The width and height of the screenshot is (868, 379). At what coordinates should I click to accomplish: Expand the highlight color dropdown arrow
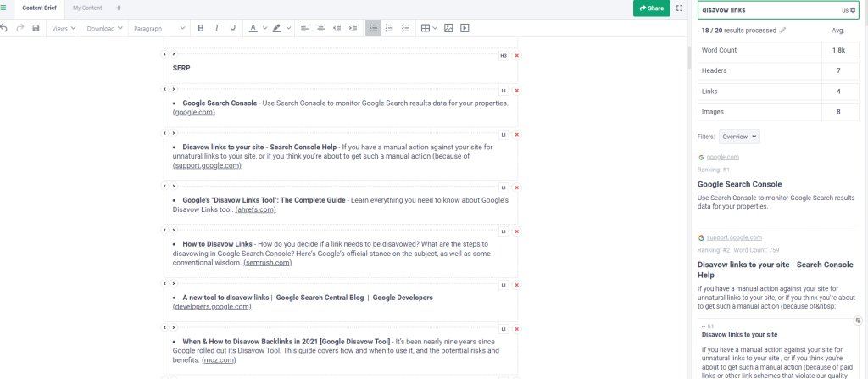coord(289,28)
